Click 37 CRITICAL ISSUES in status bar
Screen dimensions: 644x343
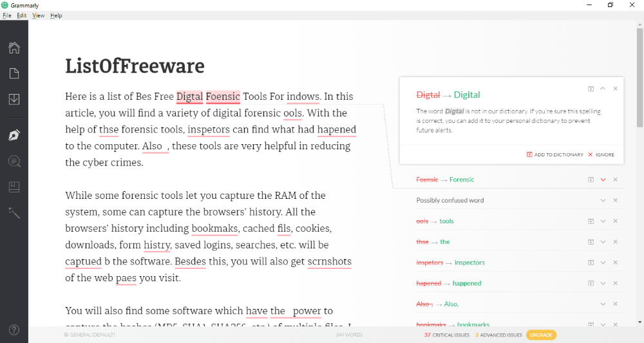click(x=446, y=335)
